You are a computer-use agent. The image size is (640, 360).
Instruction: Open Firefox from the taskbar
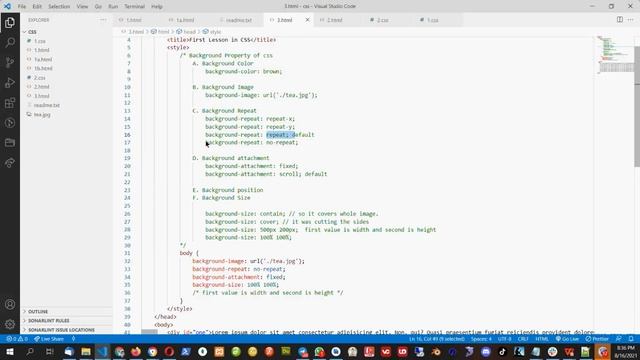(136, 351)
